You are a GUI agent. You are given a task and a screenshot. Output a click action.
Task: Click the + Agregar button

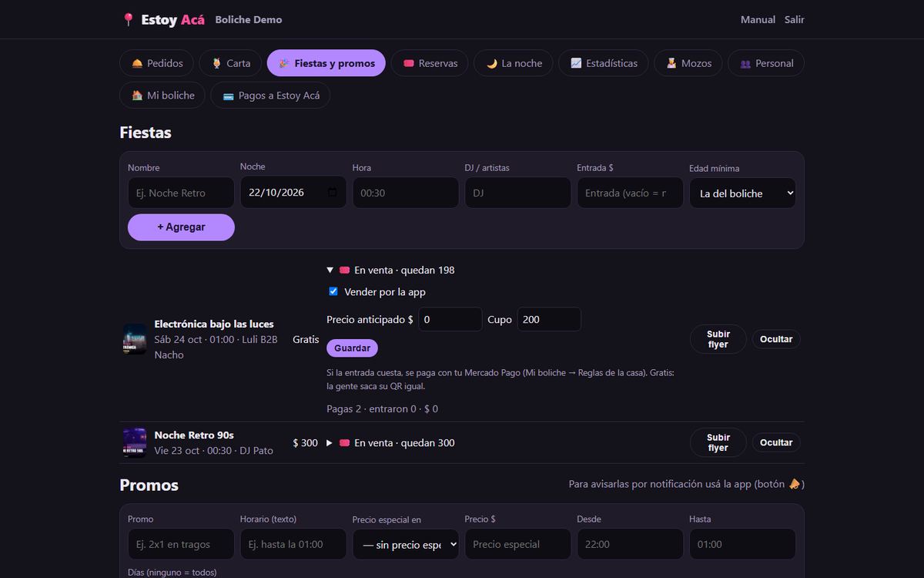(181, 227)
